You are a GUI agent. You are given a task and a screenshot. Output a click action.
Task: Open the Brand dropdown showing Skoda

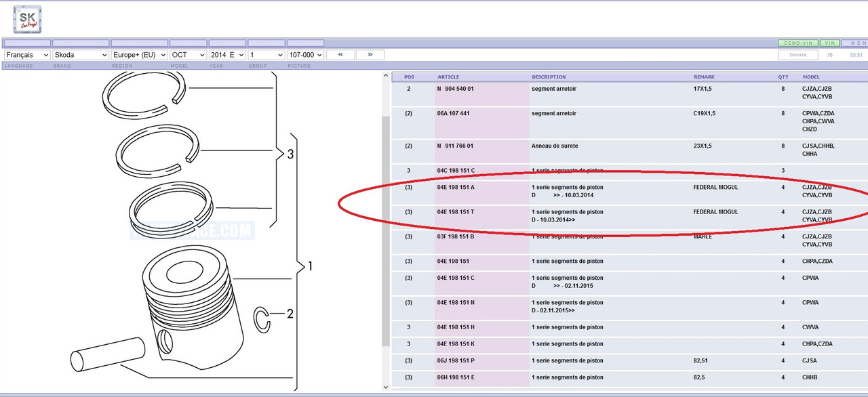point(81,55)
